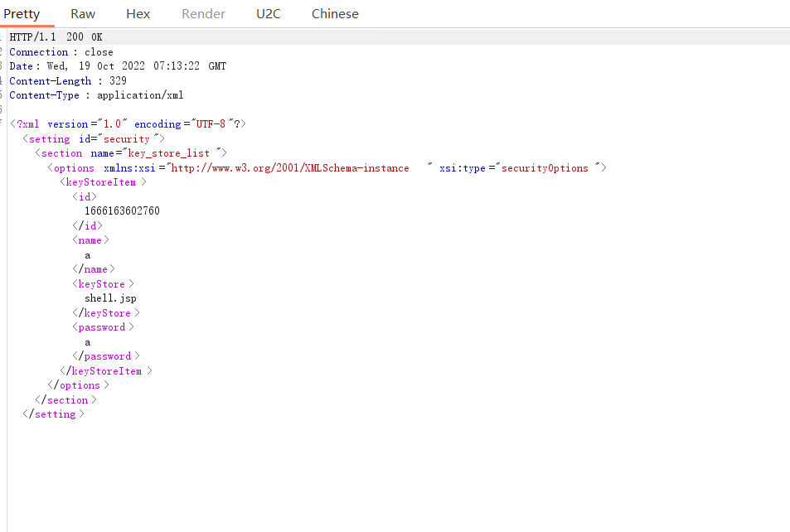Switch to the Pretty tab
The image size is (790, 532).
(x=22, y=13)
